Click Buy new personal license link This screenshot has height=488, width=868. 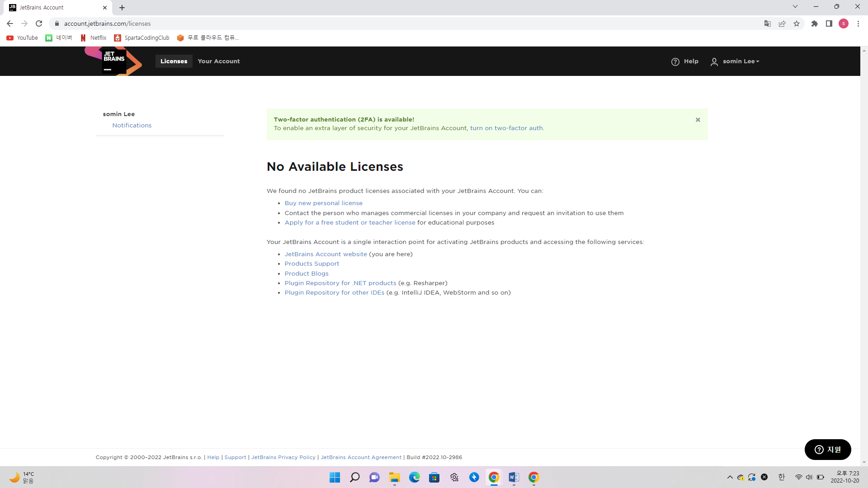pos(324,203)
